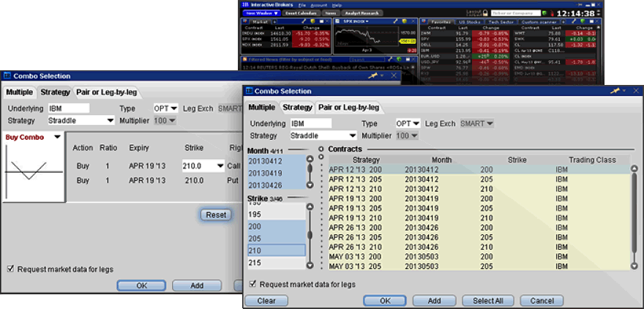Open the Help menu
This screenshot has height=309, width=644.
click(337, 5)
